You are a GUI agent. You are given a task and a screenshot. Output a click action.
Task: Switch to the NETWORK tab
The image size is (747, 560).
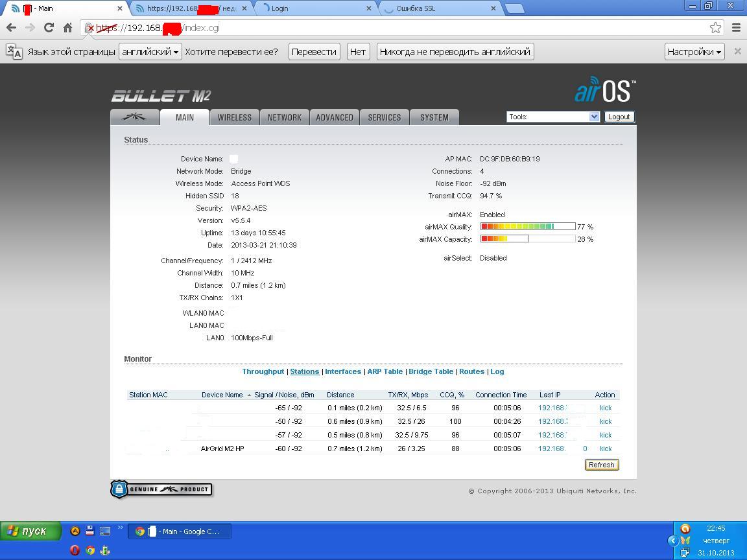pos(284,117)
